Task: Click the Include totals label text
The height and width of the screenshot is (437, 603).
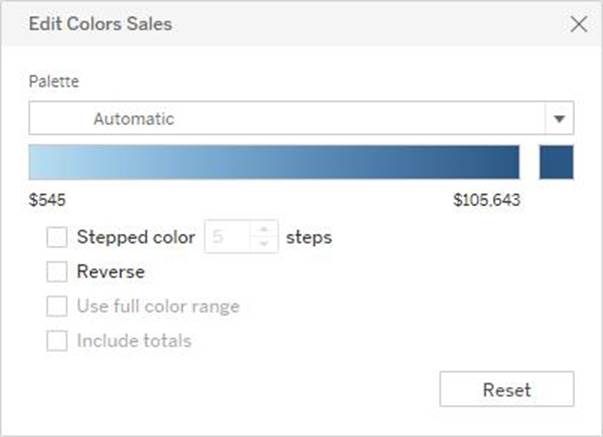Action: [x=133, y=341]
